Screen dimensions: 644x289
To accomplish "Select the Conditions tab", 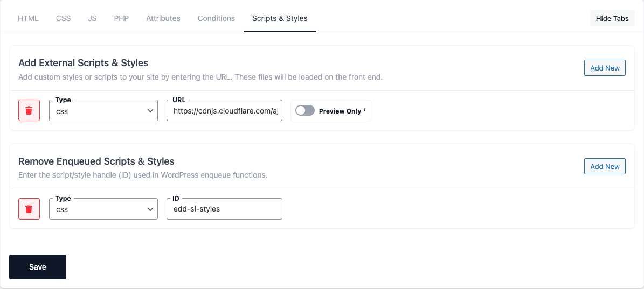I will click(x=216, y=18).
